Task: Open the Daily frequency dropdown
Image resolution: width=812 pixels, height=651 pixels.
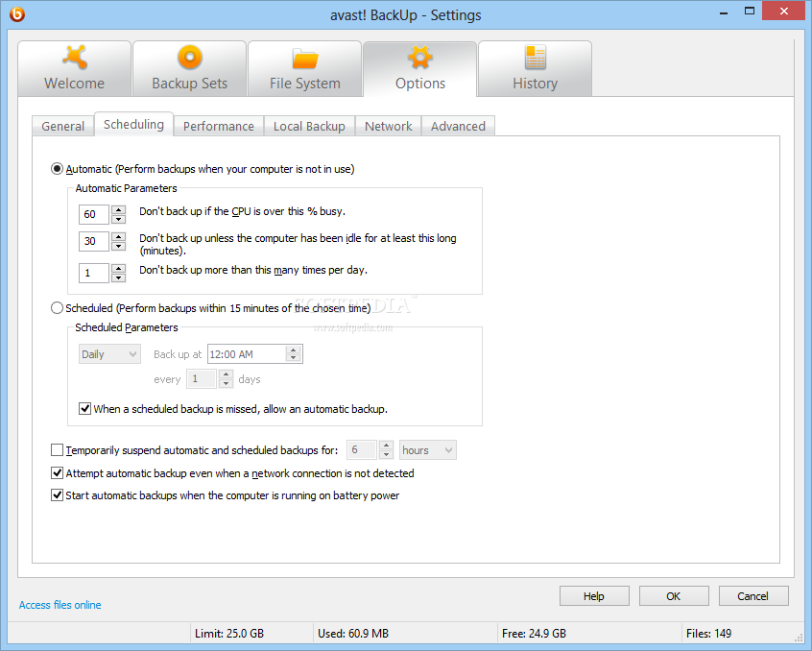Action: [x=109, y=354]
